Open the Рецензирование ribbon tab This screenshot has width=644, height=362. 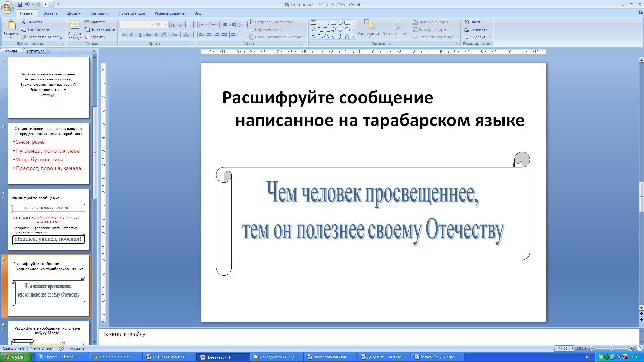170,13
